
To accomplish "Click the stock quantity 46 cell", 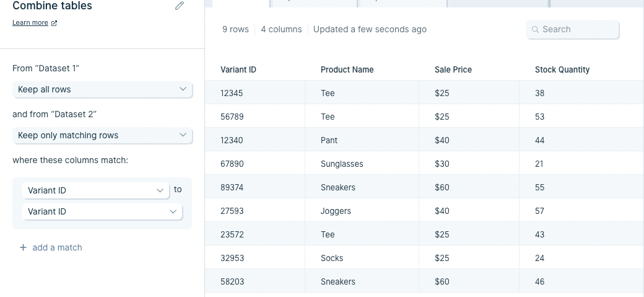I will point(581,281).
